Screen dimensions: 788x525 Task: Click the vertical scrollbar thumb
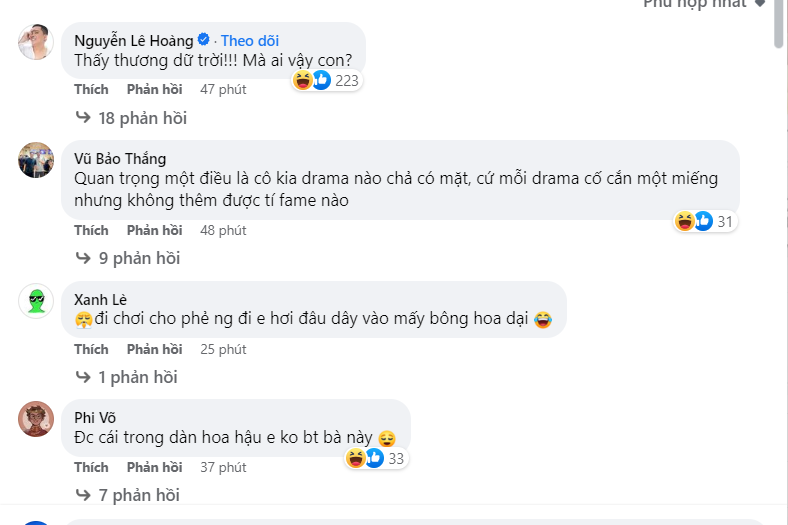[779, 25]
